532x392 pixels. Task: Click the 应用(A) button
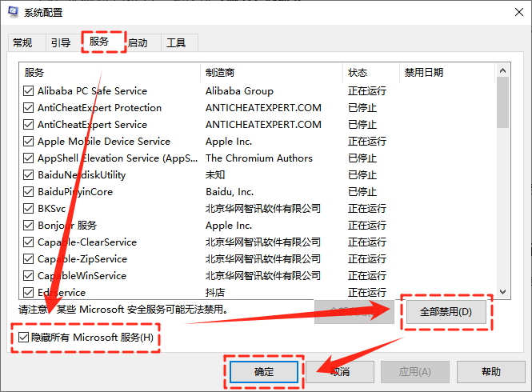415,372
